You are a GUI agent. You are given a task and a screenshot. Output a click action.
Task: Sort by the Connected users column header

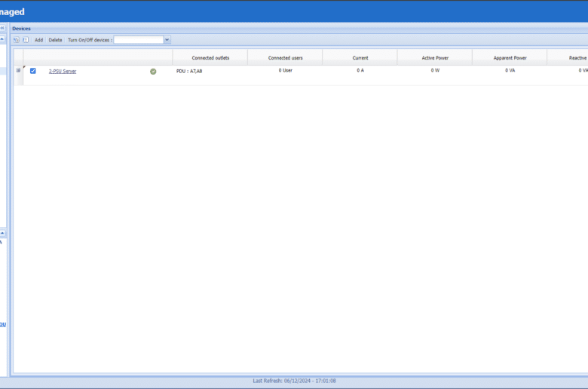point(285,58)
